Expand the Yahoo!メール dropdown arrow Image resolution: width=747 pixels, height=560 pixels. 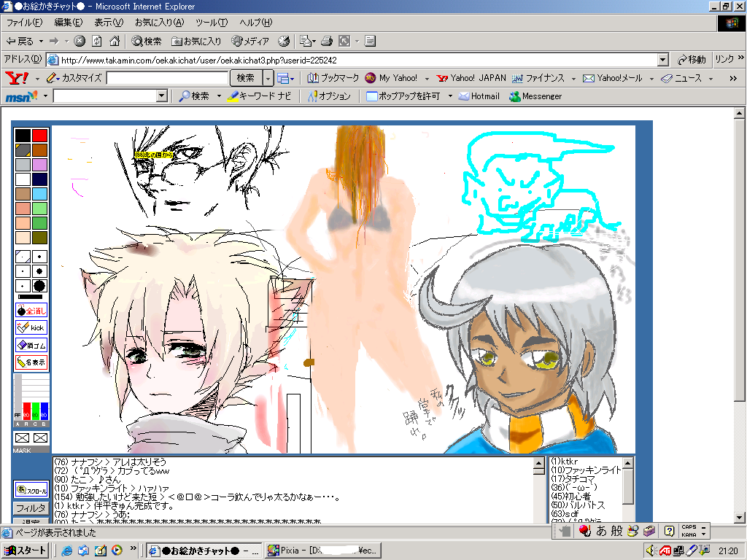651,79
